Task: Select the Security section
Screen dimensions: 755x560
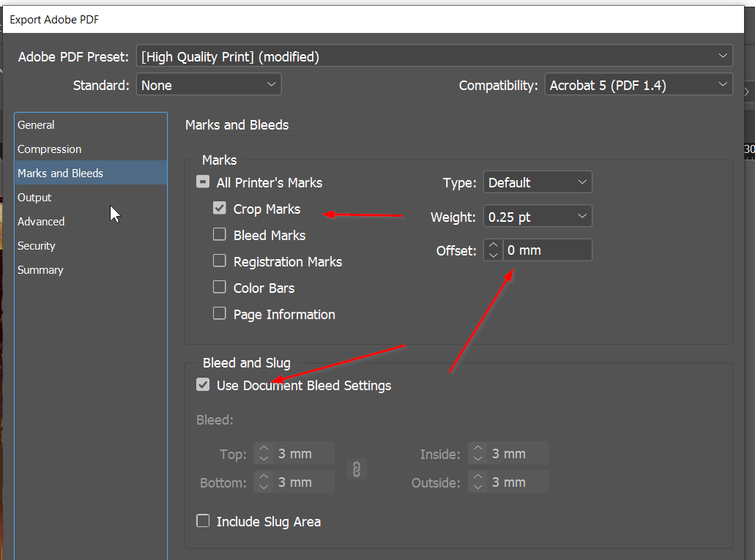Action: 37,246
